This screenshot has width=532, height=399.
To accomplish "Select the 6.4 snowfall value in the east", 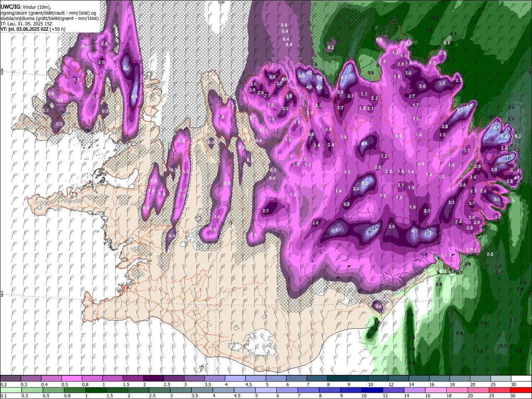I will click(505, 136).
